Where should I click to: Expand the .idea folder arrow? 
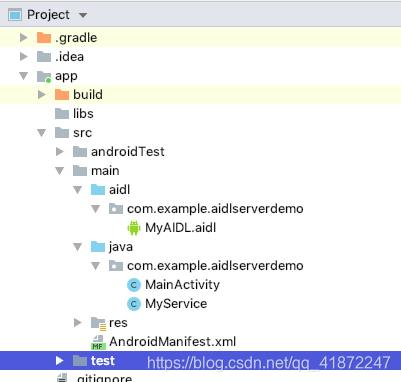coord(23,57)
